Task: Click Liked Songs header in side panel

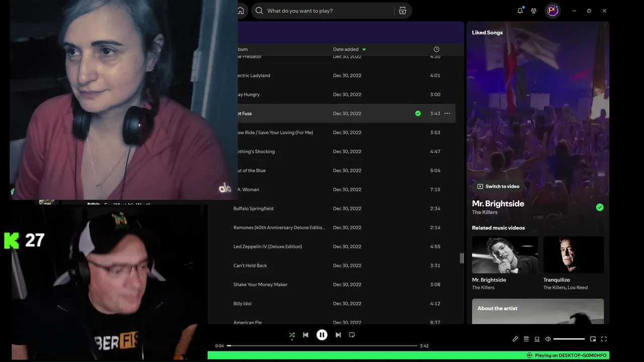Action: tap(487, 33)
